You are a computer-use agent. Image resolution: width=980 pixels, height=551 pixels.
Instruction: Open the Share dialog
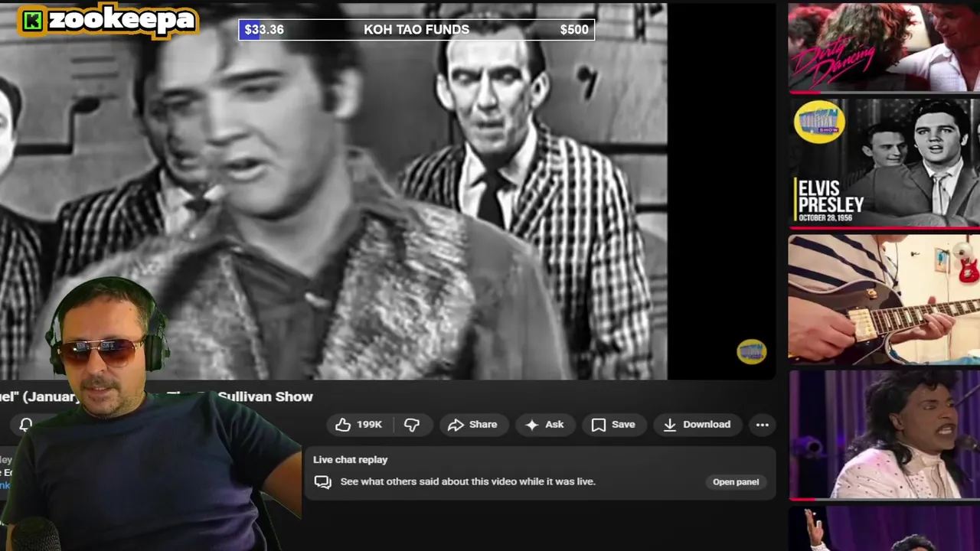coord(473,425)
